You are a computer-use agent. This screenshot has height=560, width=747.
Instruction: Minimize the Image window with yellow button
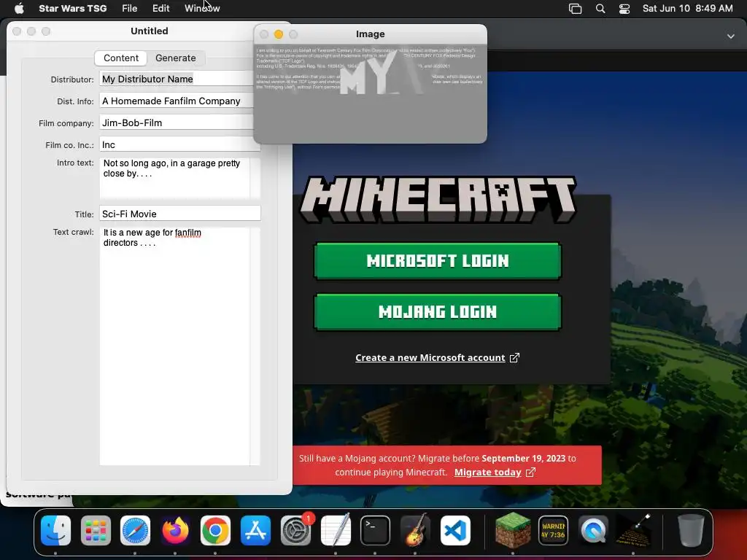click(x=279, y=34)
